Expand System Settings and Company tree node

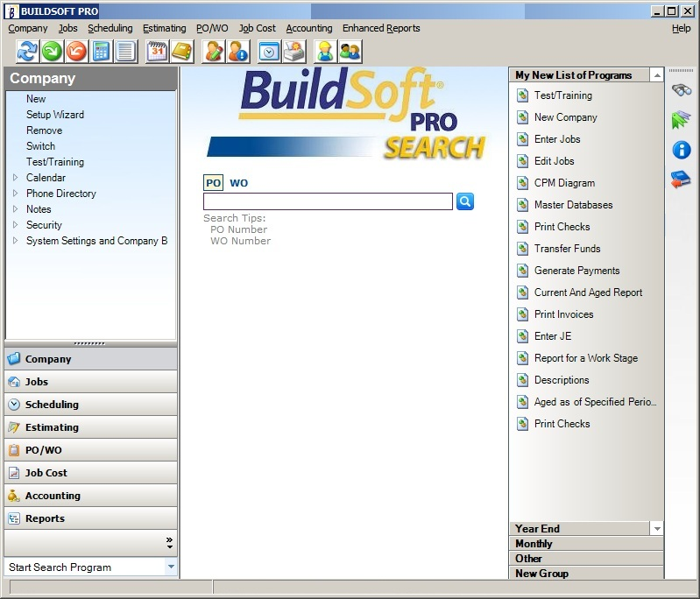16,241
